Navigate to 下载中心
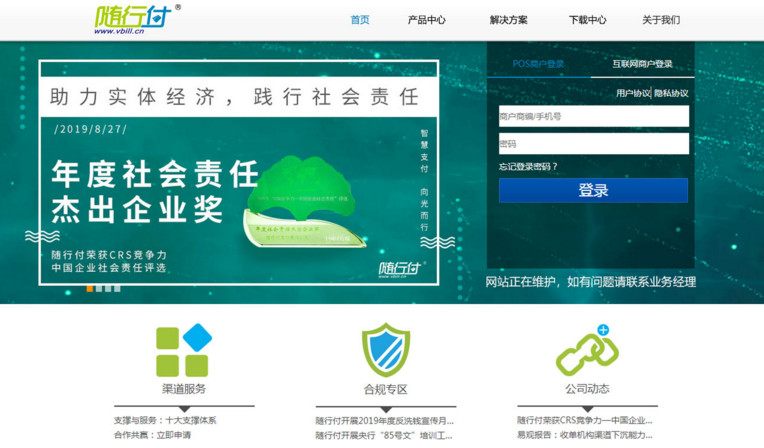The image size is (764, 448). [587, 20]
